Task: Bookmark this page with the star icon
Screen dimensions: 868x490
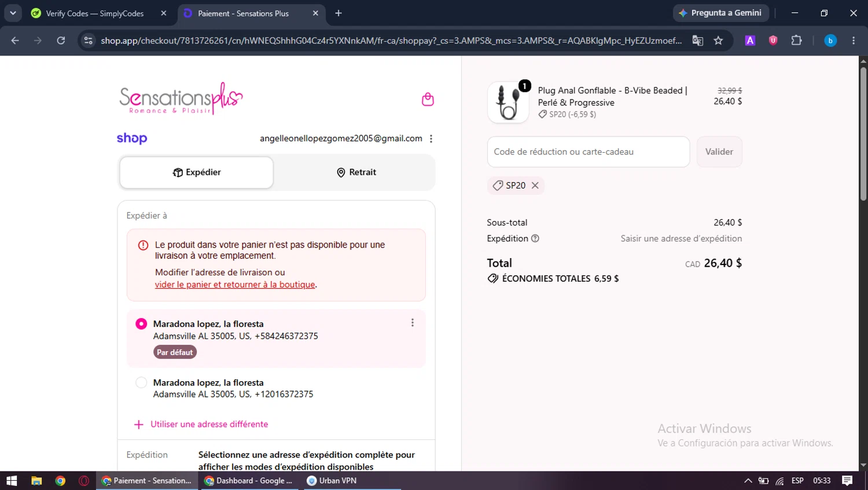Action: click(x=719, y=40)
